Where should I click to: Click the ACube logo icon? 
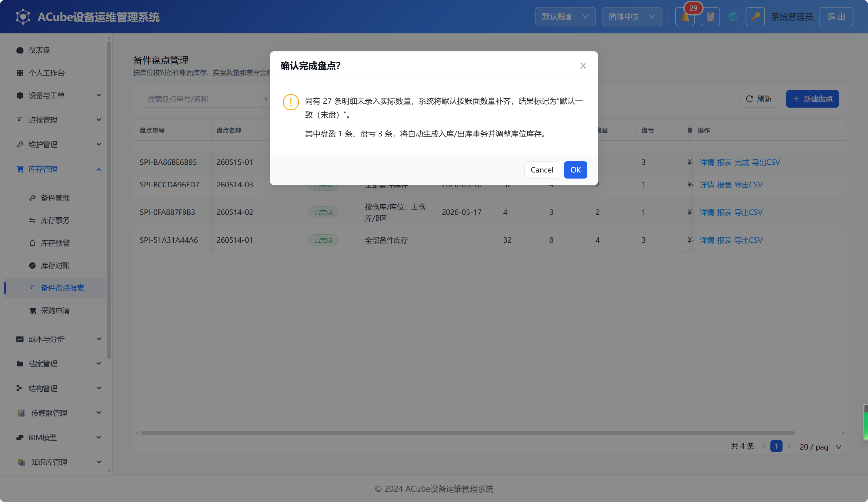point(23,17)
